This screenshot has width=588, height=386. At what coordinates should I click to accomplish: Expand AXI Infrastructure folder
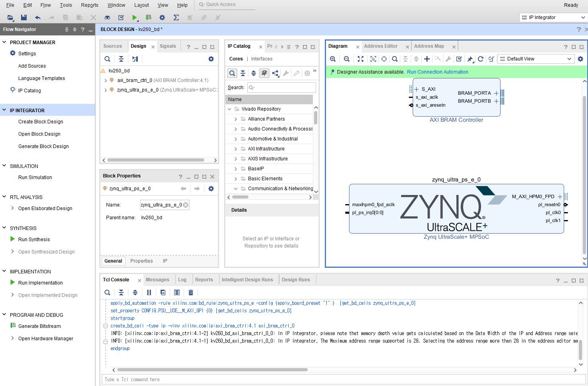pyautogui.click(x=236, y=149)
